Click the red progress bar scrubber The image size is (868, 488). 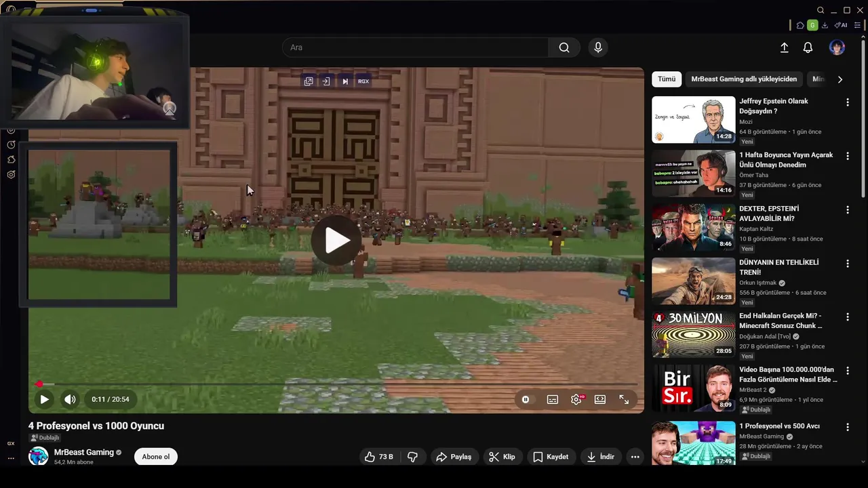point(39,384)
